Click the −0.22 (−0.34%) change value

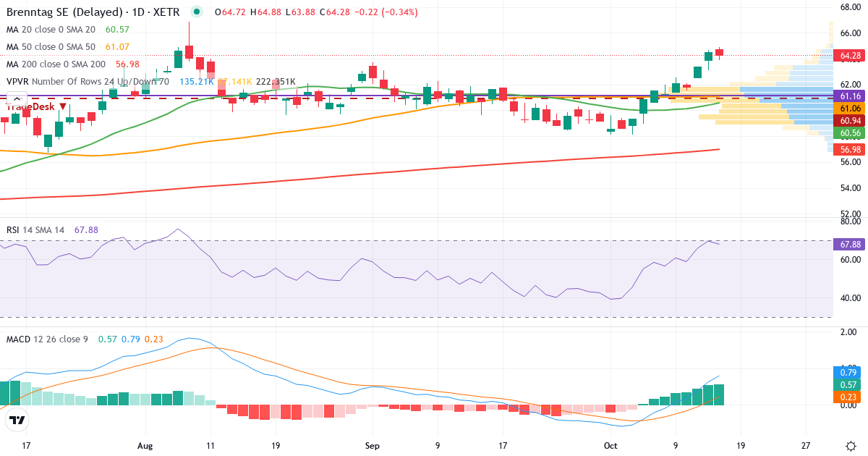click(x=386, y=12)
